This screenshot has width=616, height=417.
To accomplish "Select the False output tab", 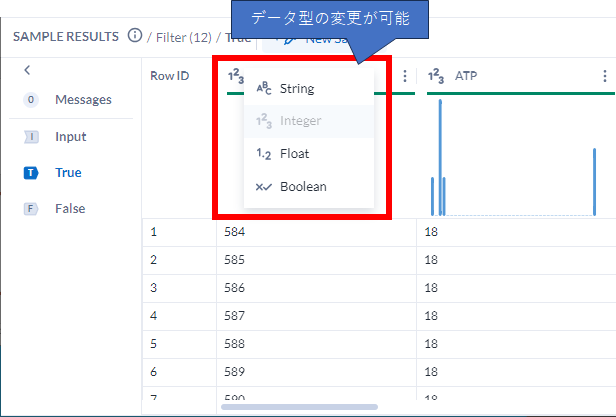I will click(x=70, y=208).
